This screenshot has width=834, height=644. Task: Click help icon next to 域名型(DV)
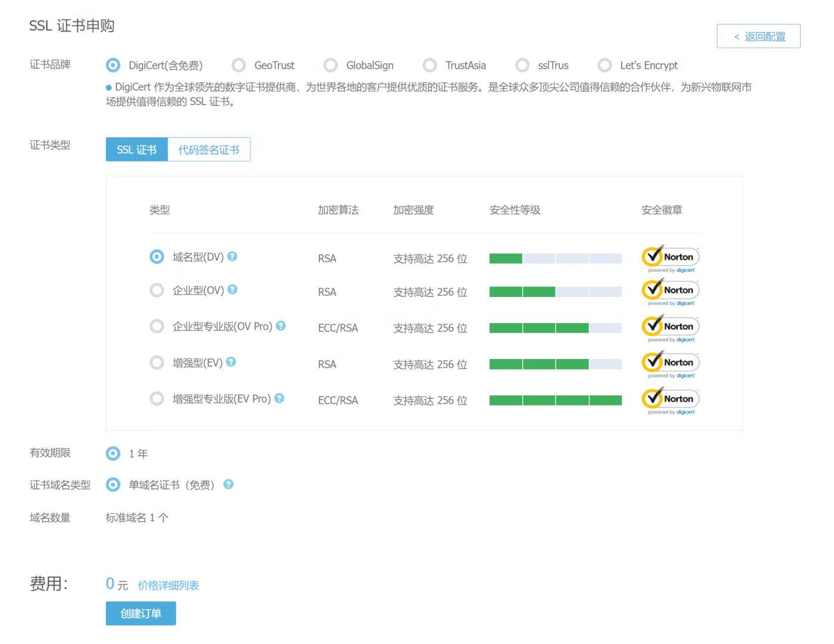[x=232, y=256]
